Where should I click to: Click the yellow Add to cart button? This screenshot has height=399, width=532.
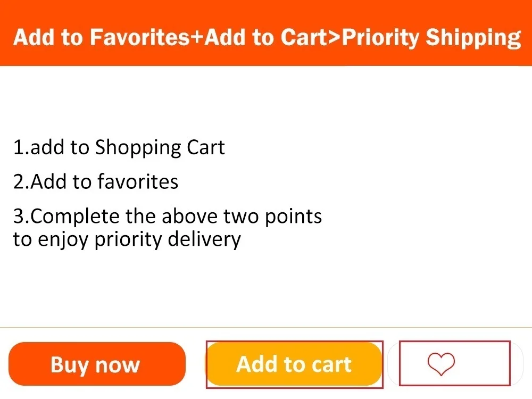coord(294,364)
